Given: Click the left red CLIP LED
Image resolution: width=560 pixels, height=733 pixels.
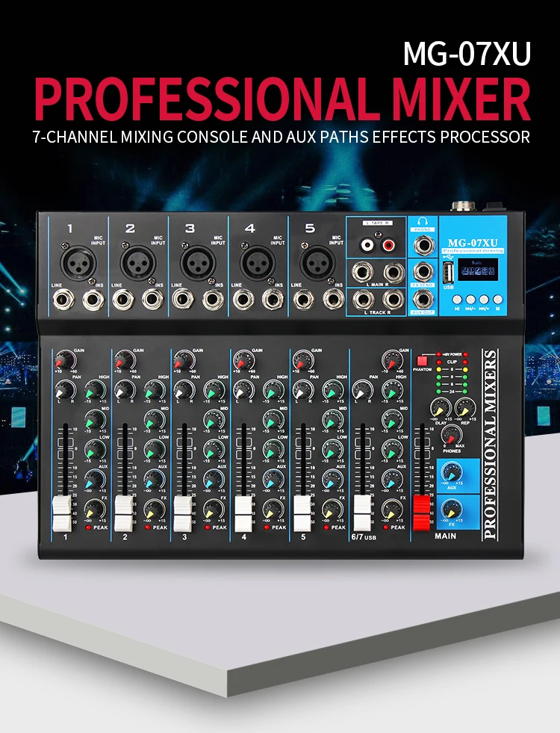Looking at the screenshot, I should click(x=438, y=362).
